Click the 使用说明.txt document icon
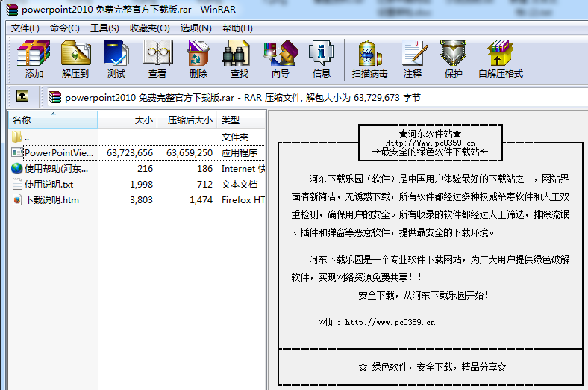The width and height of the screenshot is (588, 390). 17,185
